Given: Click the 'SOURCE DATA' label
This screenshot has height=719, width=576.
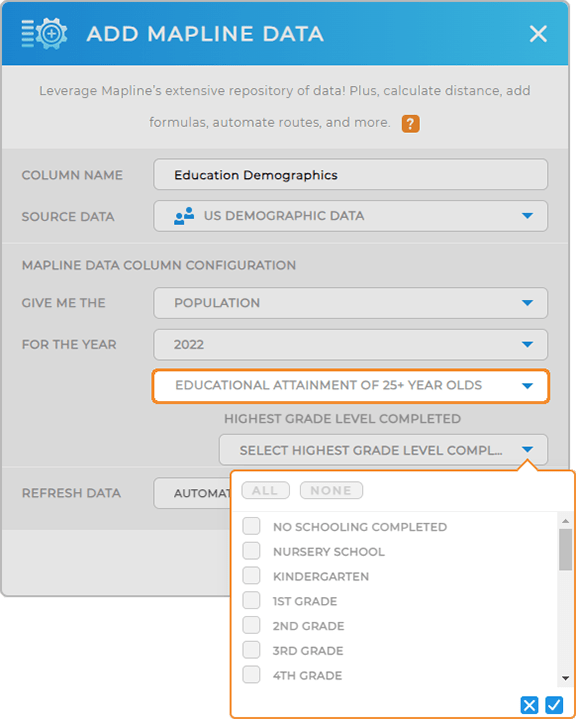Looking at the screenshot, I should tap(68, 216).
